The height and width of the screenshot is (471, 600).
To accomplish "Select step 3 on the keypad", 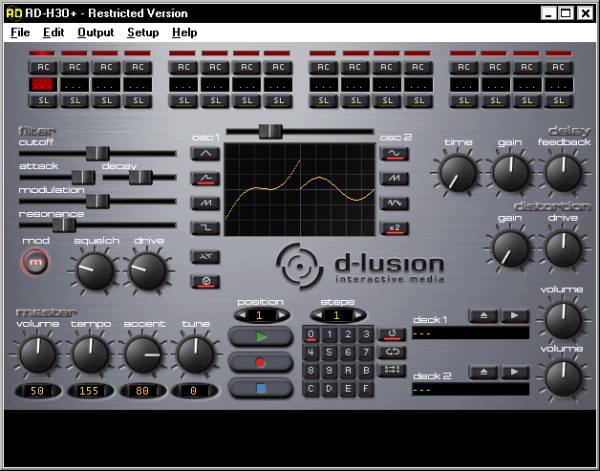I will click(366, 334).
